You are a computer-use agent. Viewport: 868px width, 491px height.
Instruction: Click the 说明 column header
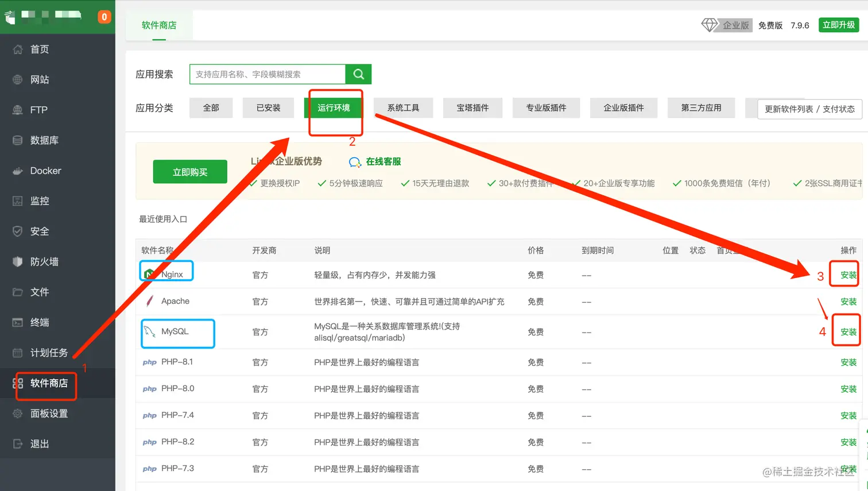[x=322, y=250]
